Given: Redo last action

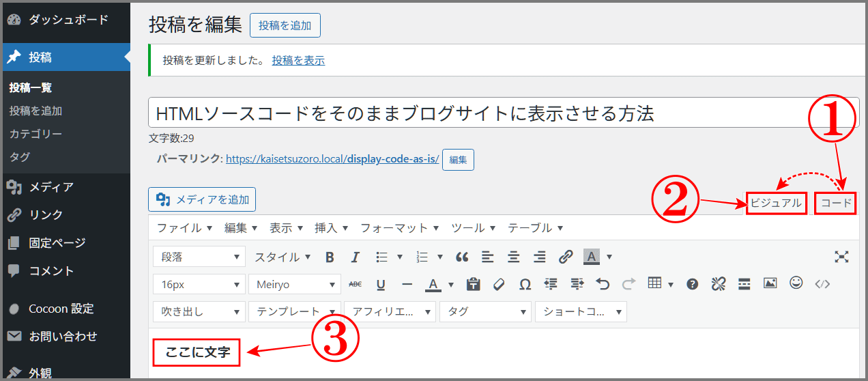Looking at the screenshot, I should point(628,284).
